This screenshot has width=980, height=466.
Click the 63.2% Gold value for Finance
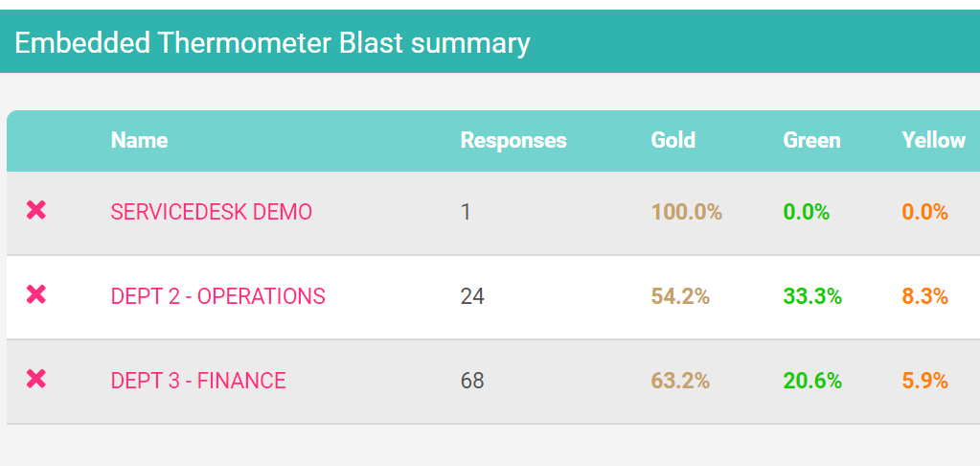pyautogui.click(x=680, y=381)
